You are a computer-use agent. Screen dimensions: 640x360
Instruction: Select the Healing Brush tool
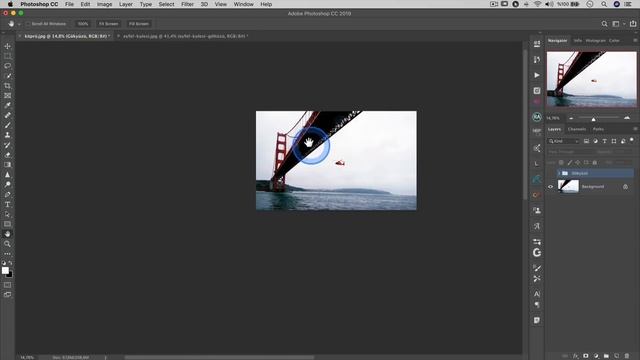click(7, 115)
